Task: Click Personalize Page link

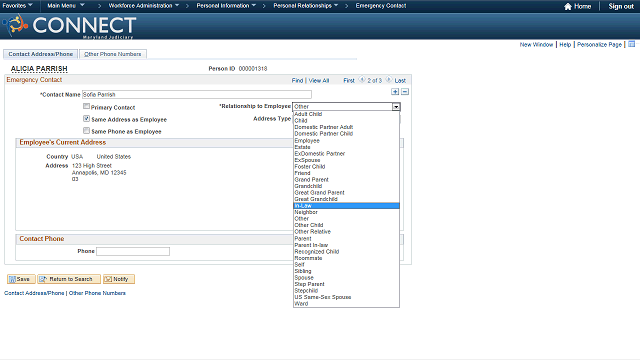Action: [599, 44]
